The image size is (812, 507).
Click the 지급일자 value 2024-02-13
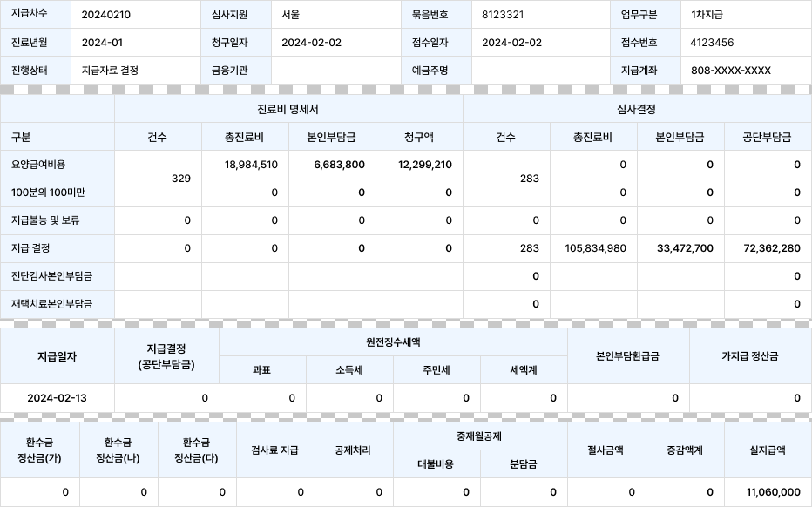point(57,398)
